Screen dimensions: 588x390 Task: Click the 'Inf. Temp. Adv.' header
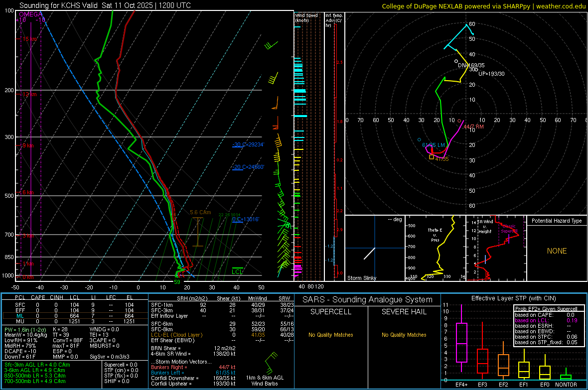(334, 20)
